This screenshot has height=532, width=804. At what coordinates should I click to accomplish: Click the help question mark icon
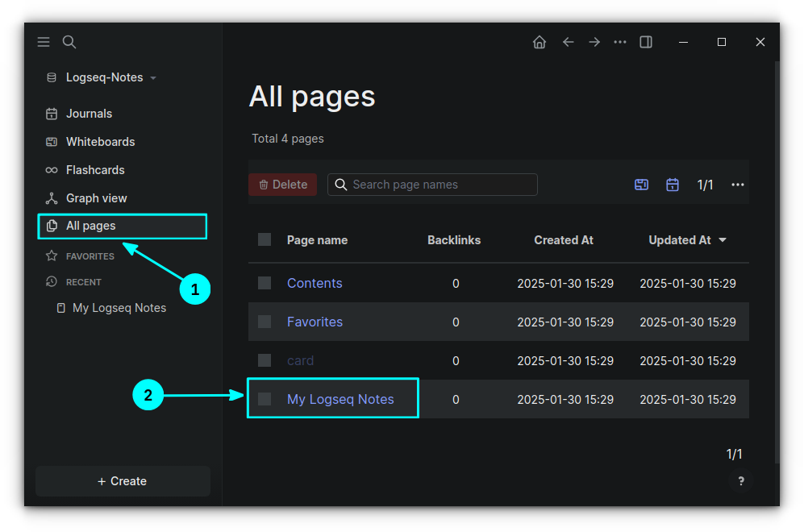[740, 480]
